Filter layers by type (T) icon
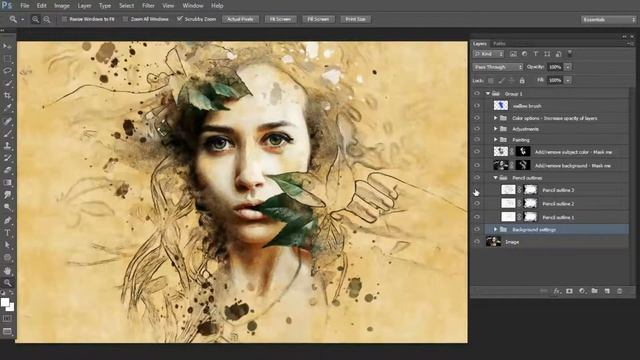 [536, 54]
